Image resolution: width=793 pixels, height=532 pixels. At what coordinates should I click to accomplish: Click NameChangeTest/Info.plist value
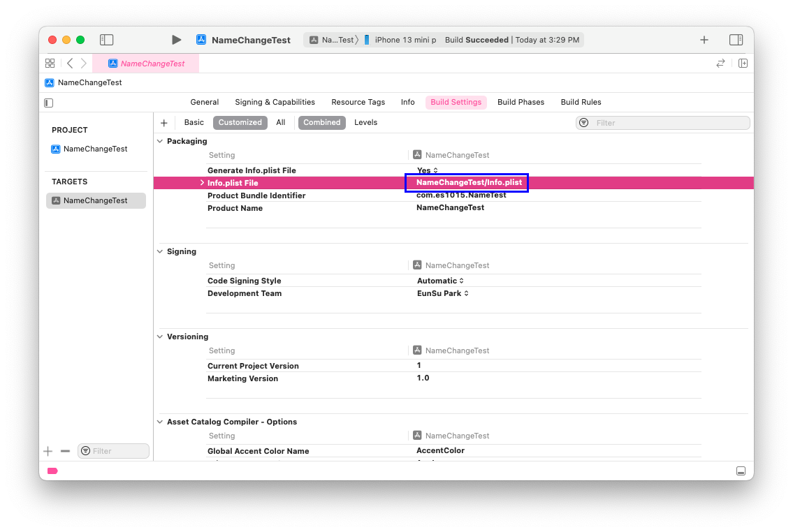point(469,182)
